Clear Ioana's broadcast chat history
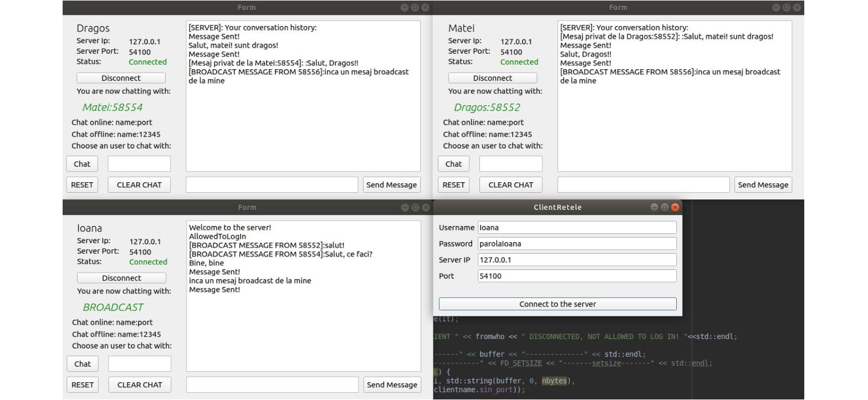The image size is (868, 400). pyautogui.click(x=139, y=384)
